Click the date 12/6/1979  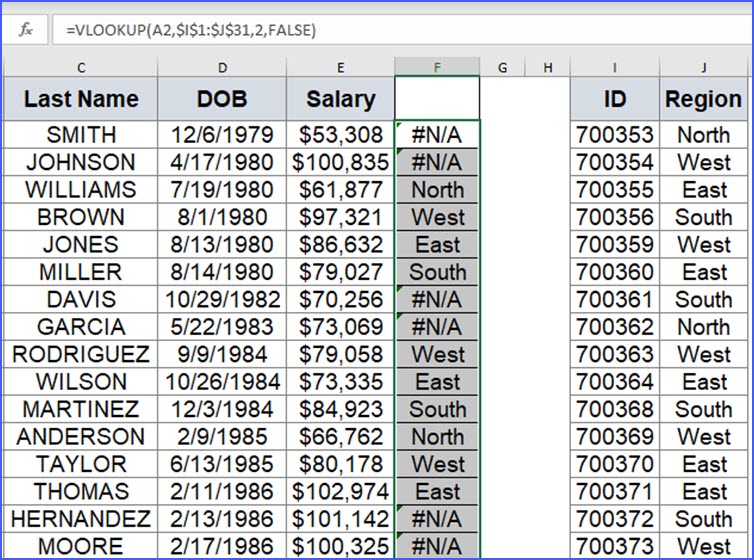(222, 135)
